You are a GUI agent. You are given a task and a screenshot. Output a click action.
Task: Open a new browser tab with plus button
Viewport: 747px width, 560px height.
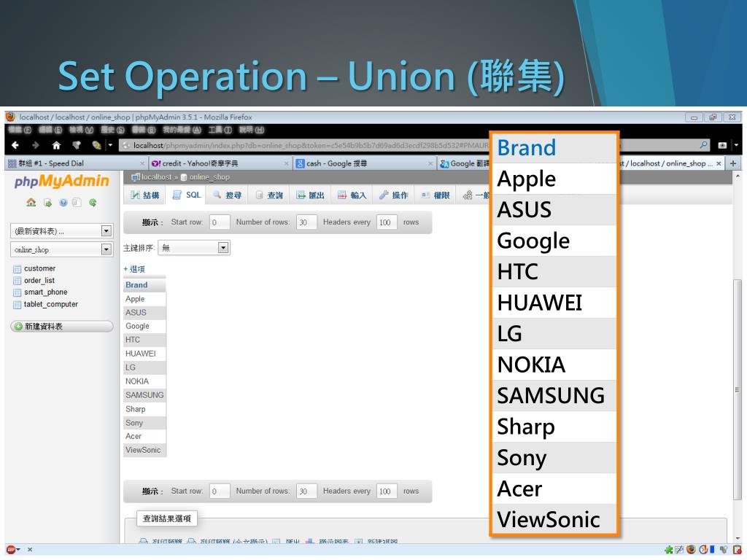733,163
